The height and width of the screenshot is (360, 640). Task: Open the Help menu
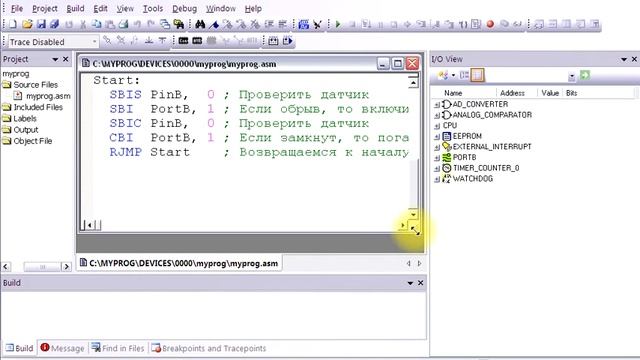[253, 8]
